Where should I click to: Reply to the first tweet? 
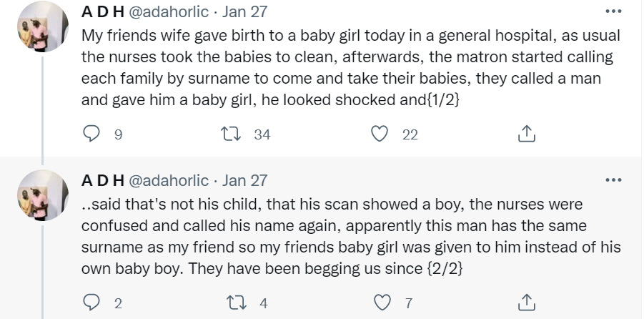coord(91,134)
